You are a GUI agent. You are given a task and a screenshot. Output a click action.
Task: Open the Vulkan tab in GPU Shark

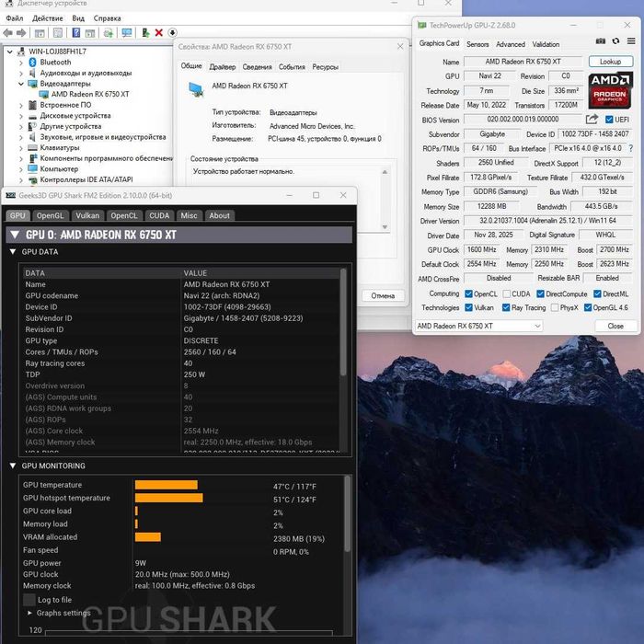87,215
